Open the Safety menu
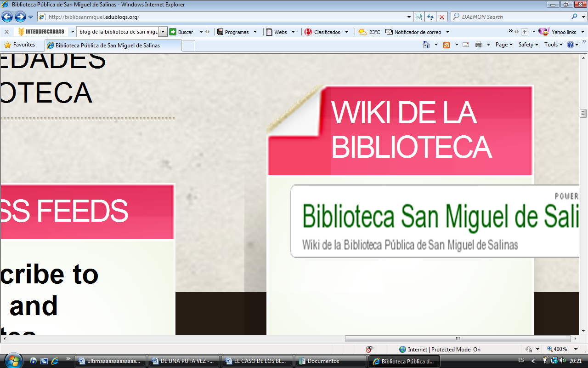This screenshot has height=368, width=588. (x=528, y=45)
